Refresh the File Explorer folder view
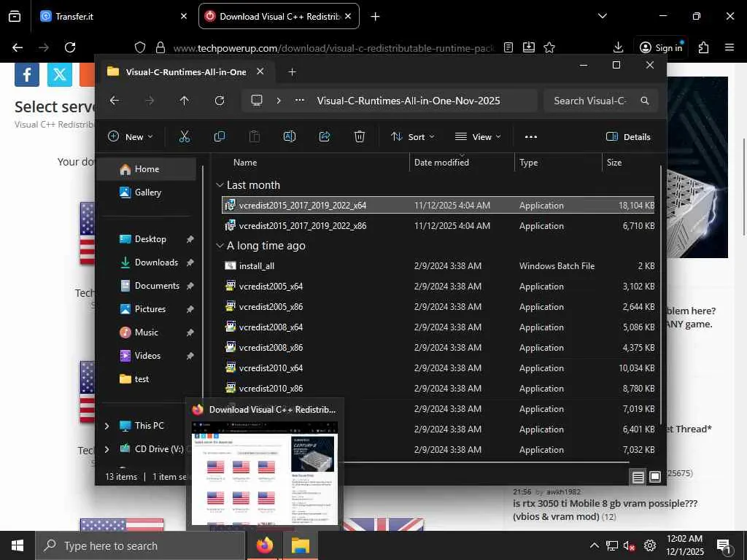This screenshot has width=747, height=560. (220, 101)
